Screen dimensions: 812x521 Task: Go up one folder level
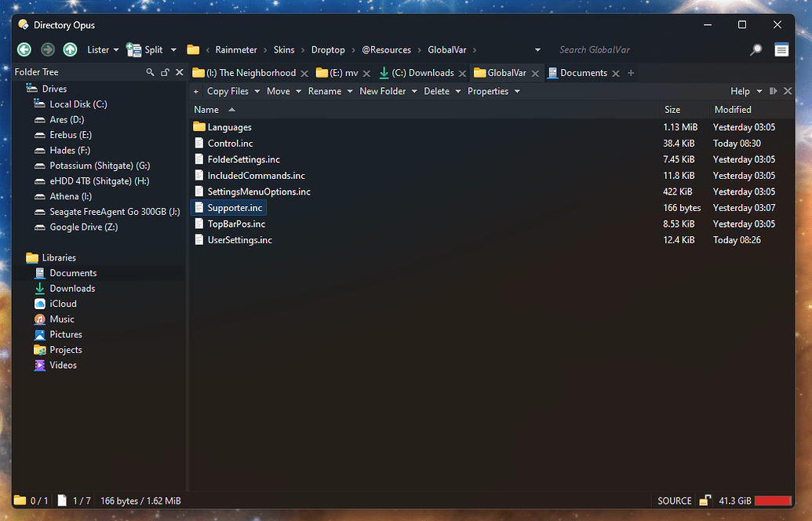pyautogui.click(x=70, y=49)
